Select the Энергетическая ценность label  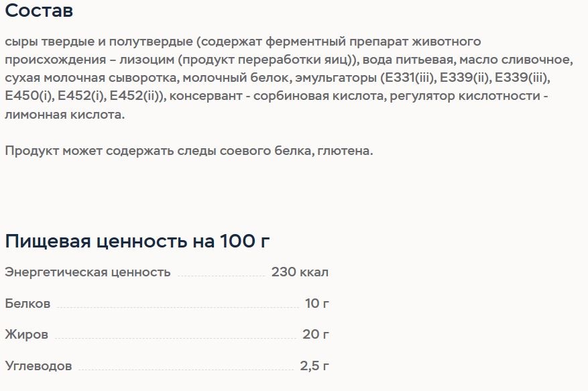[x=88, y=272]
